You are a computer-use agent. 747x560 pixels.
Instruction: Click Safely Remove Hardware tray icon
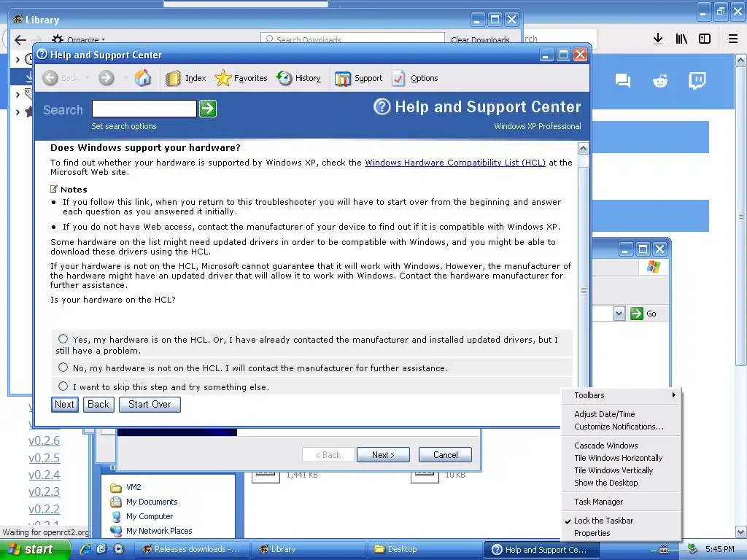pos(692,549)
